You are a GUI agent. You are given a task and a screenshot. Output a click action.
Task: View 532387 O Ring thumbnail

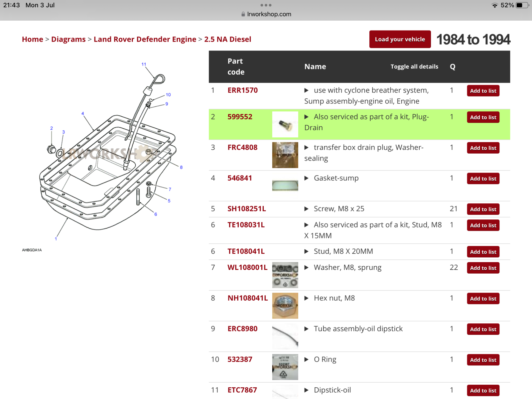click(x=285, y=367)
